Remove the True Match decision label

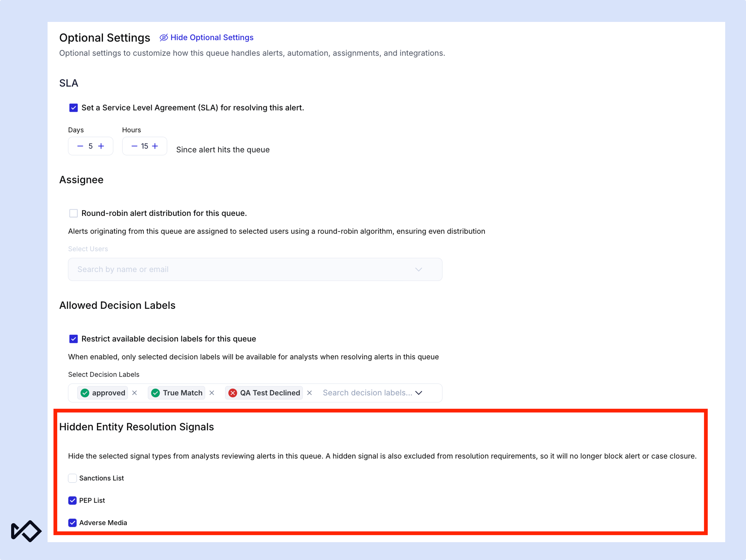click(x=212, y=393)
